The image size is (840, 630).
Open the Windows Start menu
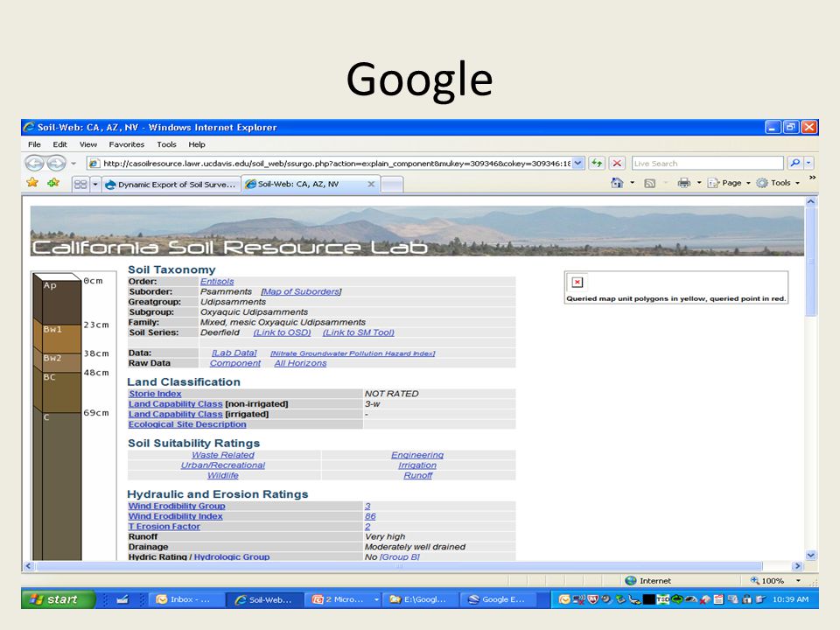click(x=58, y=599)
